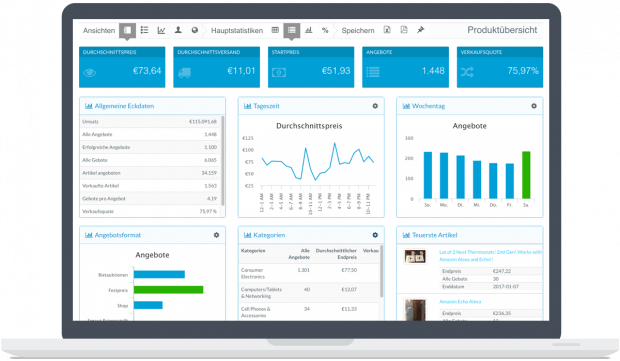Screen dimensions: 620x361
Task: Open settings gear of Kategorien panel
Action: tap(375, 235)
